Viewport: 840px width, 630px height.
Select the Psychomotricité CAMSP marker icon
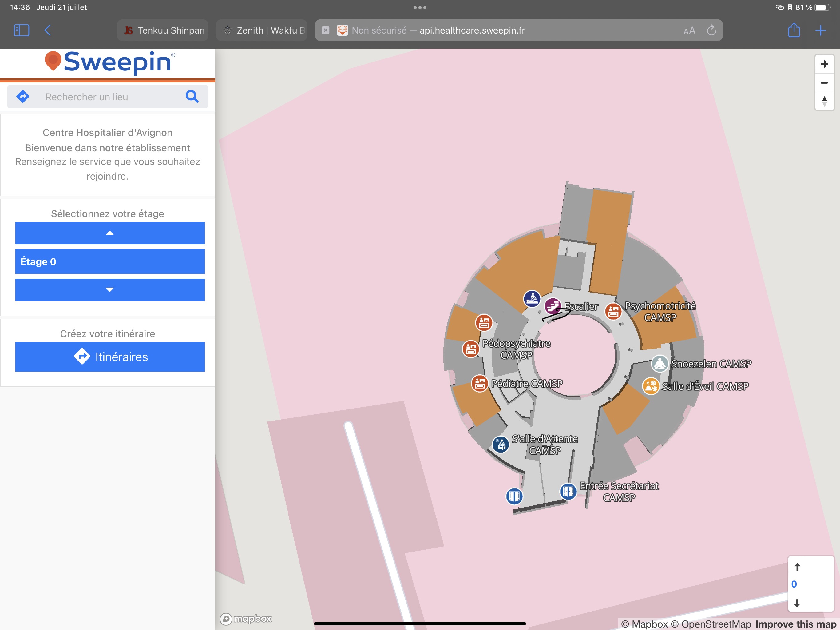613,312
